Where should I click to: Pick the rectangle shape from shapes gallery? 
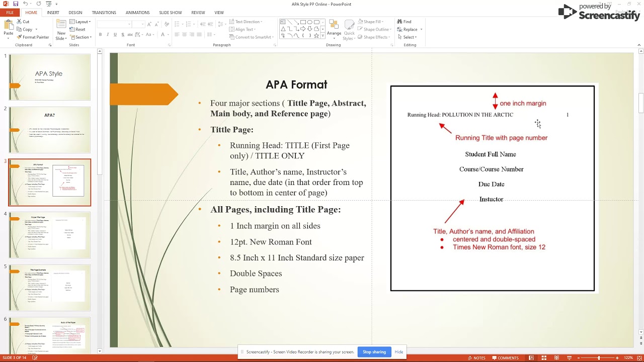[303, 22]
